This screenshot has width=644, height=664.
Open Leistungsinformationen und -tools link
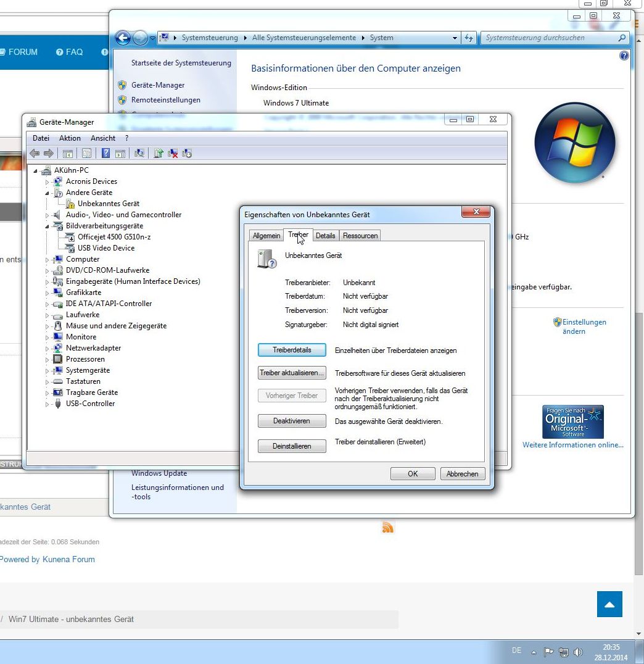tap(178, 492)
